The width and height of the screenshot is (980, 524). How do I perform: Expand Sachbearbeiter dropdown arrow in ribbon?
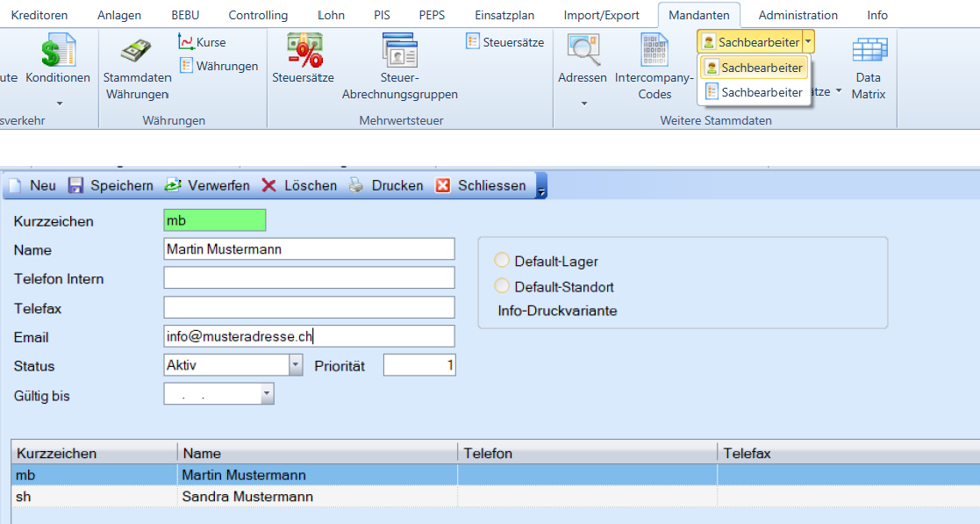coord(808,42)
